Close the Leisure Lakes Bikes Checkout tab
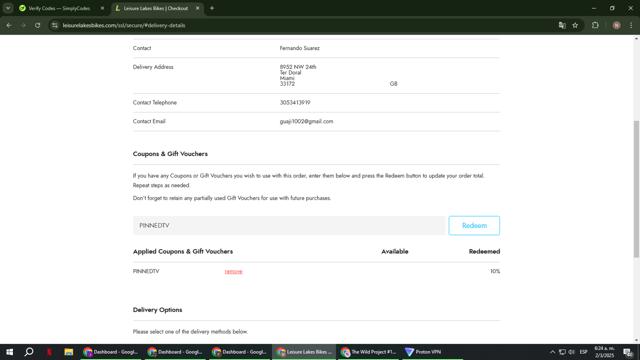Image resolution: width=640 pixels, height=360 pixels. pyautogui.click(x=198, y=8)
